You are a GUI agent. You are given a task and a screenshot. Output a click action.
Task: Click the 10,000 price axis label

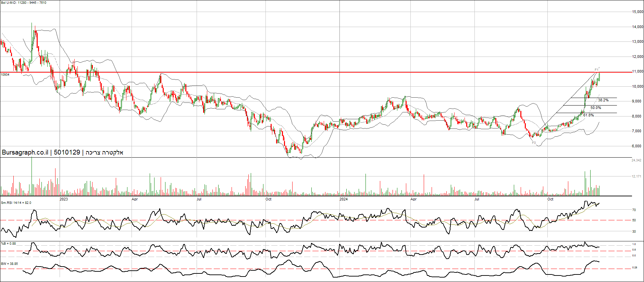click(x=637, y=86)
